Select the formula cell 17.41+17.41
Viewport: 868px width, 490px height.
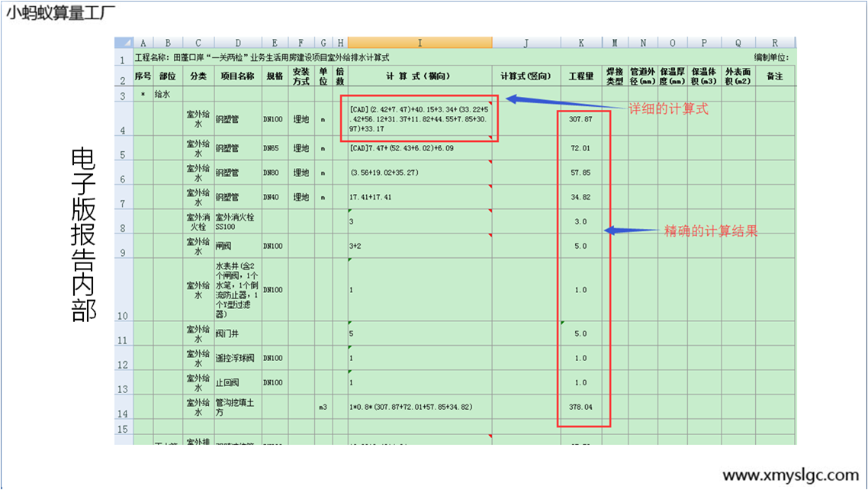(x=420, y=197)
